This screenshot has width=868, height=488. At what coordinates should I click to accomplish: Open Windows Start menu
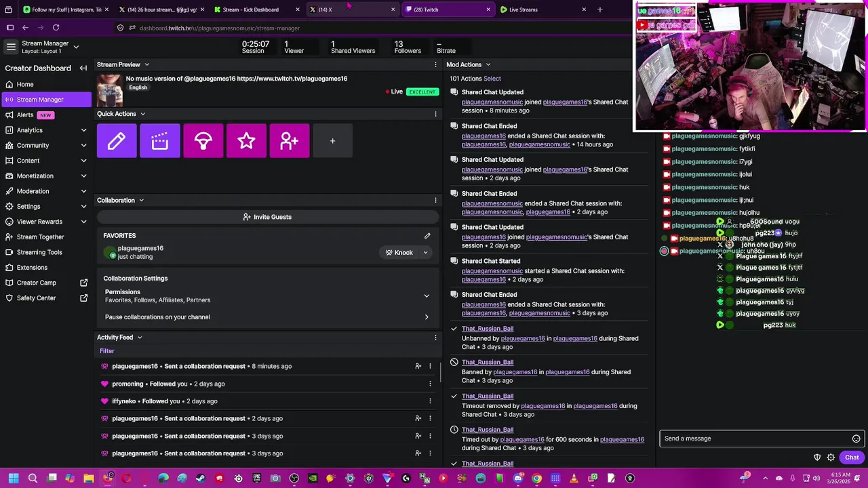tap(14, 479)
